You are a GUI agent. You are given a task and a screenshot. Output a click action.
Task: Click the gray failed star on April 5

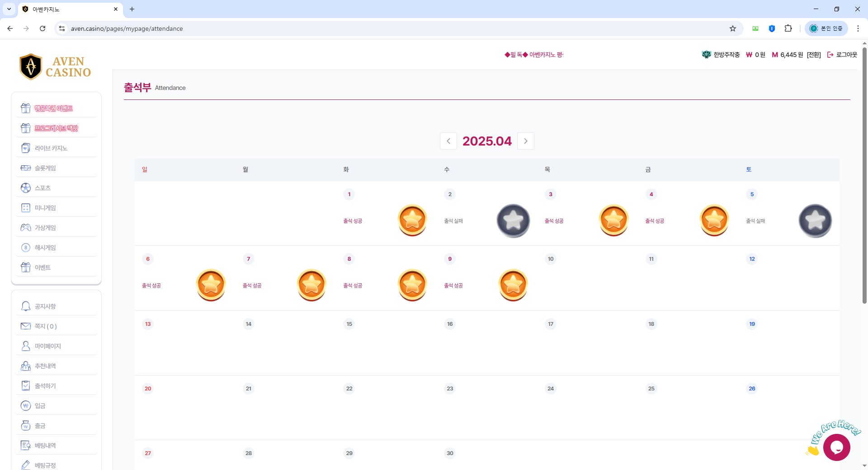[x=815, y=221]
